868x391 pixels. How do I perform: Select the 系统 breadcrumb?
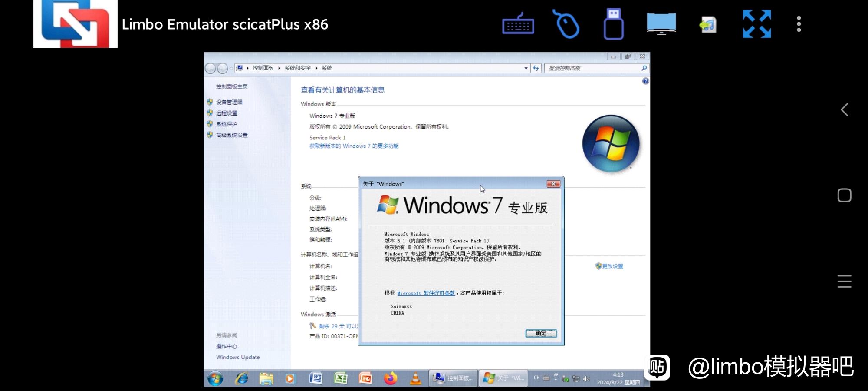point(327,68)
